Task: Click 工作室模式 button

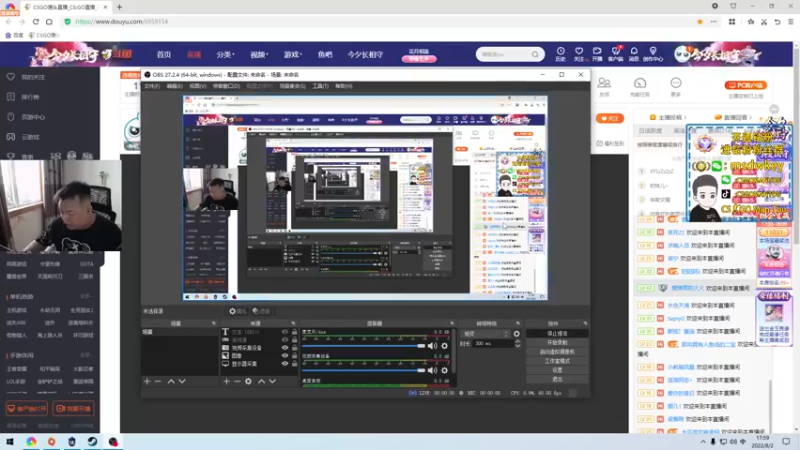Action: coord(557,361)
